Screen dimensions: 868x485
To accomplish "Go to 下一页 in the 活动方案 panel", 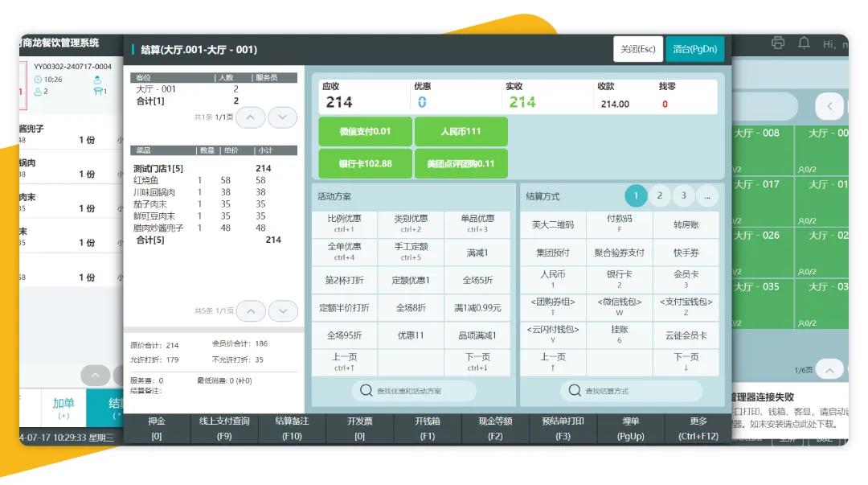I will pyautogui.click(x=477, y=363).
